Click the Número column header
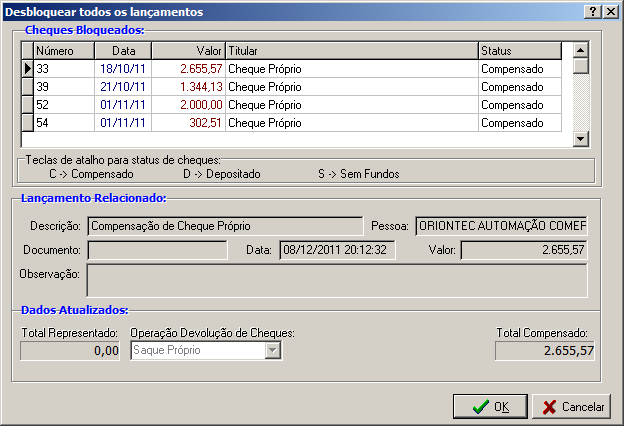Viewport: 624px width, 426px height. click(x=64, y=50)
